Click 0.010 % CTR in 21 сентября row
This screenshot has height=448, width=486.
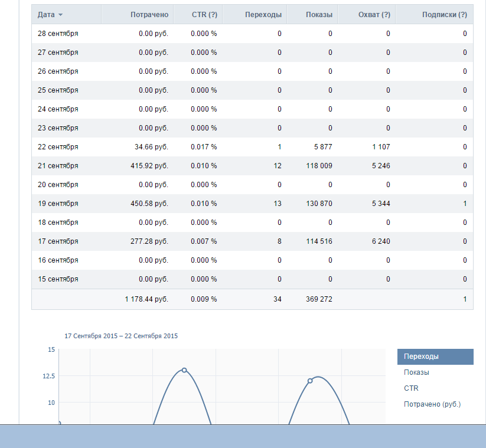tap(204, 166)
